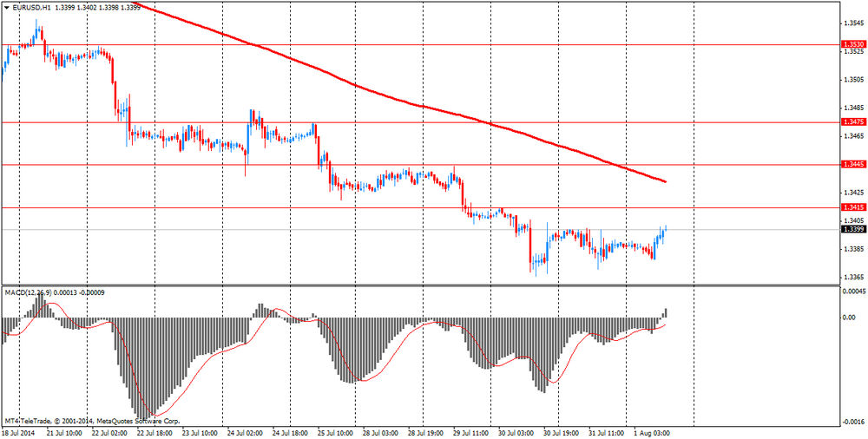Click the 31 Jul 11:00 time label

[607, 432]
